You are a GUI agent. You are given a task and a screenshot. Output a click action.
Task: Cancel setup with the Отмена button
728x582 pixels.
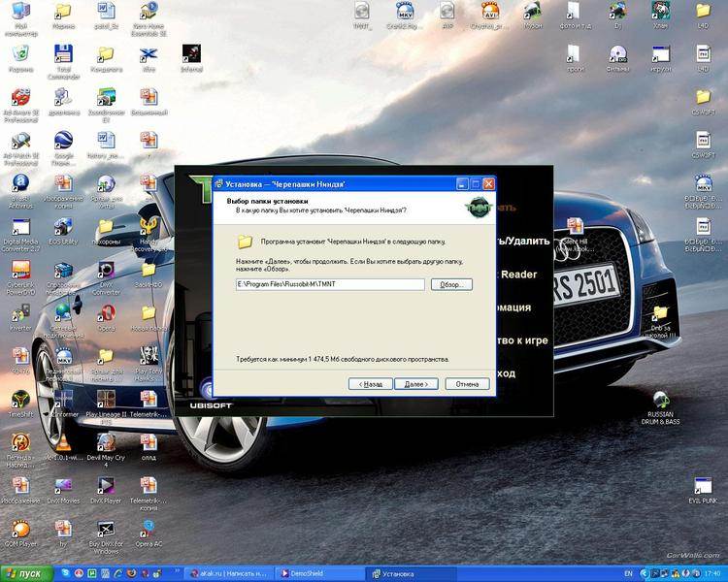click(x=467, y=384)
